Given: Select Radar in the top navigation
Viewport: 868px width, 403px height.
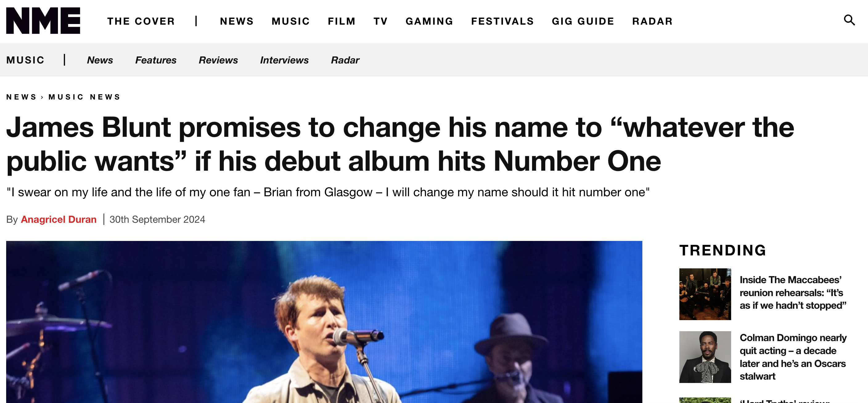Looking at the screenshot, I should pyautogui.click(x=652, y=21).
